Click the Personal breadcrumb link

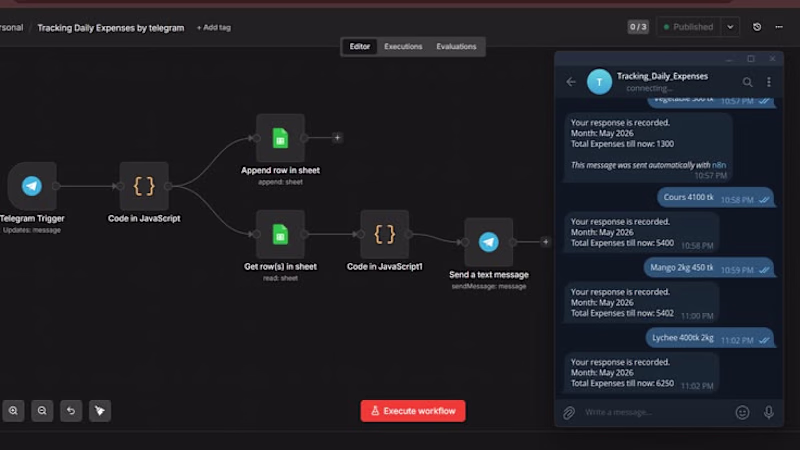11,28
